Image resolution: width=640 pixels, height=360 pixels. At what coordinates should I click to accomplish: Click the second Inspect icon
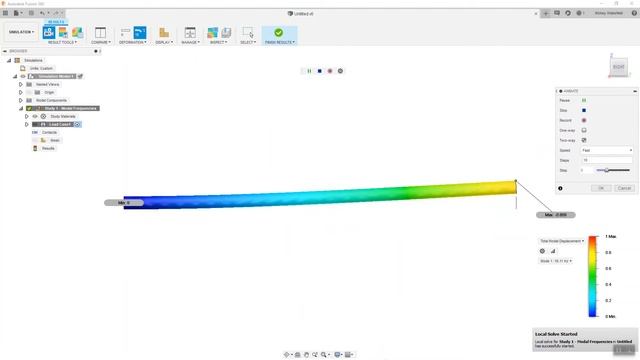click(x=226, y=32)
